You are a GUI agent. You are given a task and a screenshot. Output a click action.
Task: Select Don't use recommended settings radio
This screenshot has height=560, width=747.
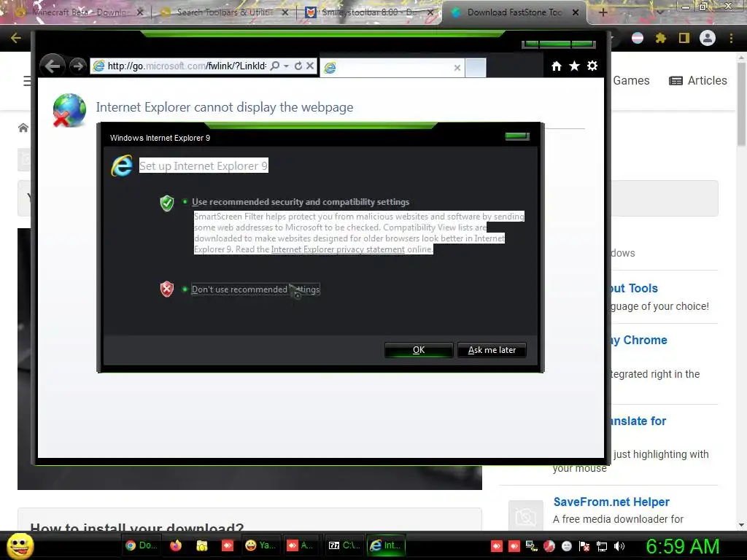[185, 289]
